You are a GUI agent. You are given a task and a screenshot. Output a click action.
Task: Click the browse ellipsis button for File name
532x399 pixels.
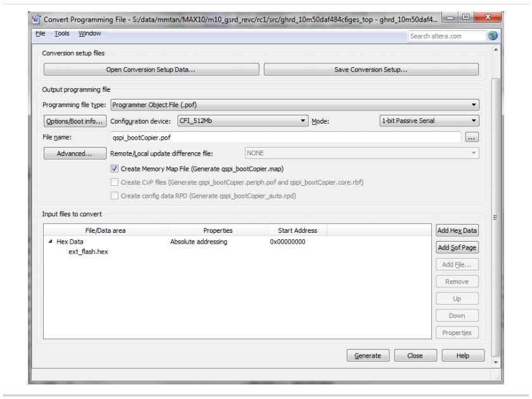[x=472, y=138]
